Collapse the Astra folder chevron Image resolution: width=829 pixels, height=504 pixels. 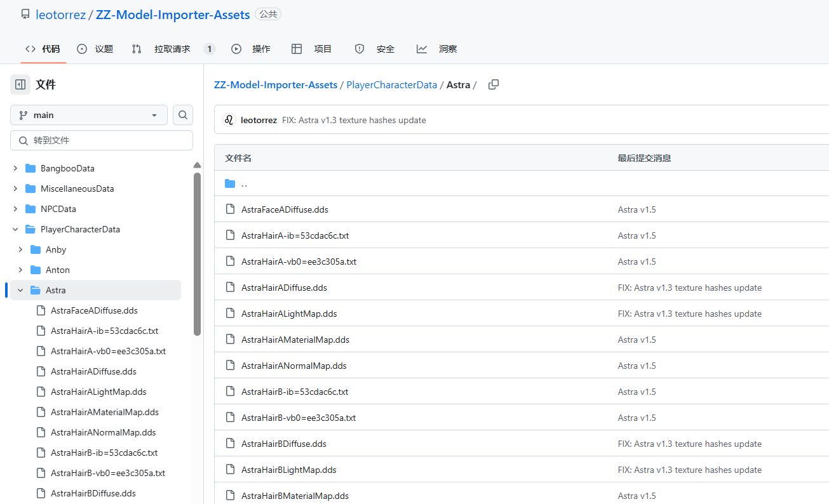click(x=20, y=290)
